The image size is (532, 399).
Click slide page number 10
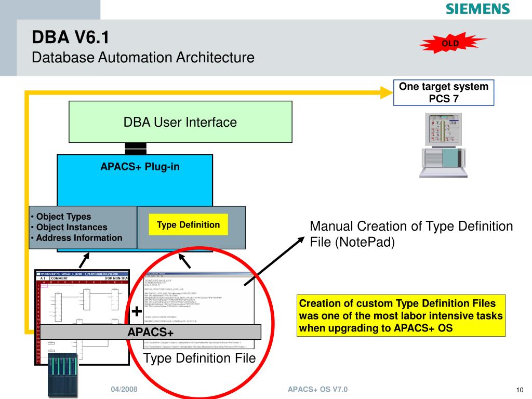pos(520,390)
